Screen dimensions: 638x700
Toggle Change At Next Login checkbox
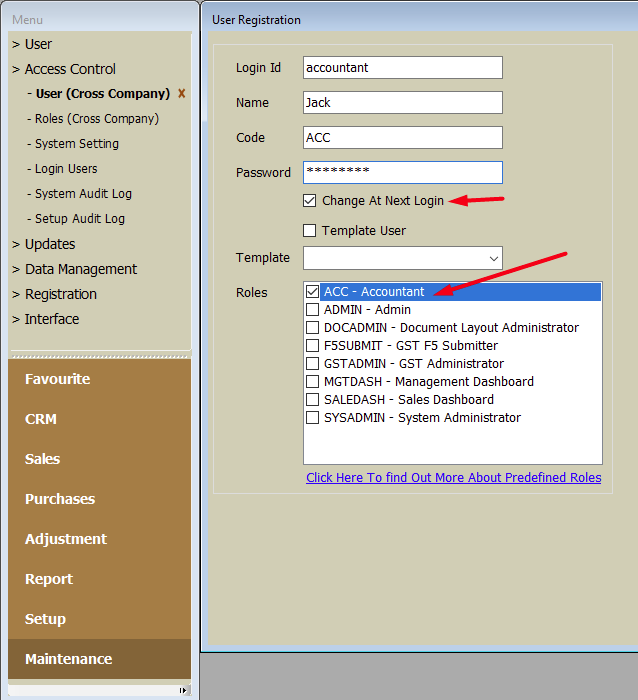tap(310, 201)
